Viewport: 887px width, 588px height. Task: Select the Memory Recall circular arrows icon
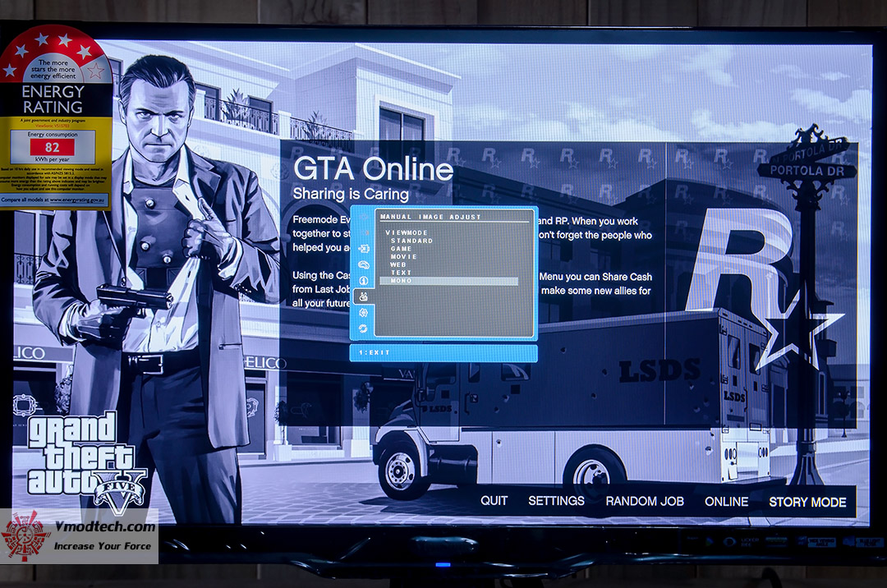pyautogui.click(x=364, y=328)
